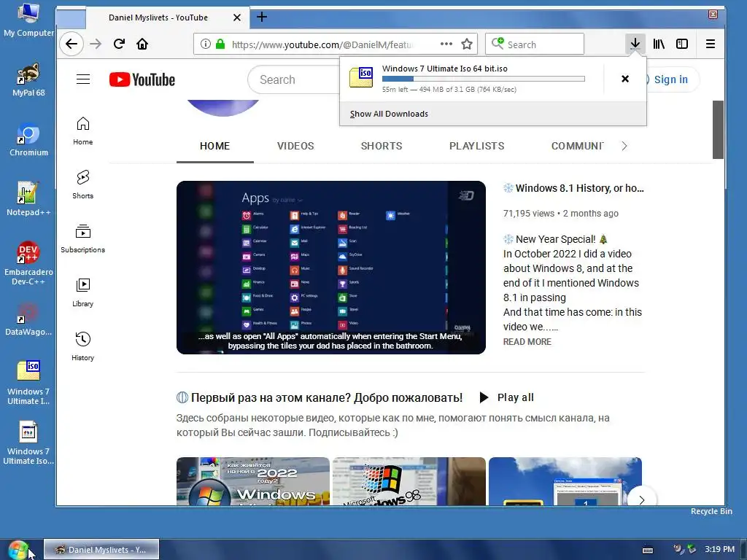Image resolution: width=747 pixels, height=560 pixels.
Task: Open Shorts in YouTube sidebar
Action: coord(83,184)
